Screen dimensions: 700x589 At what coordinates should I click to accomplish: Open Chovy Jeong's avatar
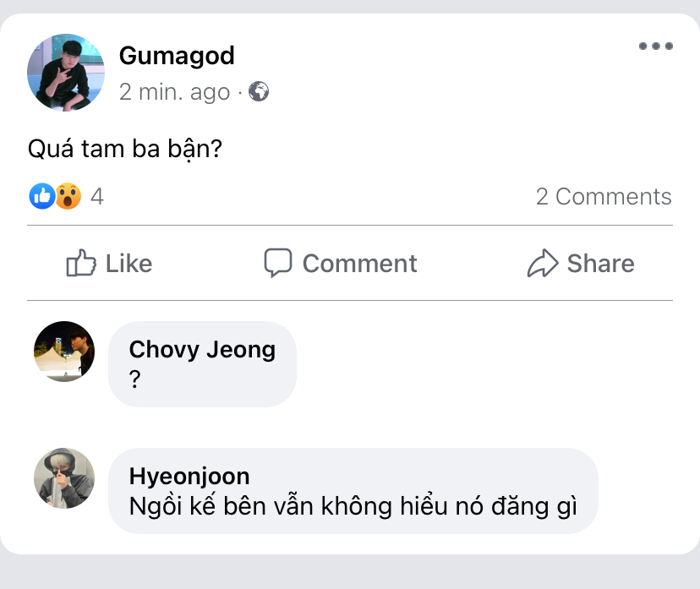click(x=64, y=352)
